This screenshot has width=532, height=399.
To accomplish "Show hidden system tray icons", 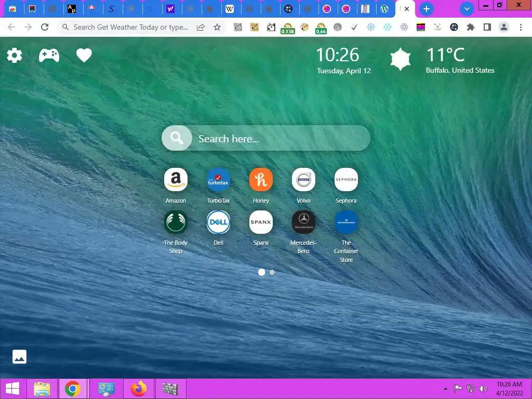I will coord(445,389).
